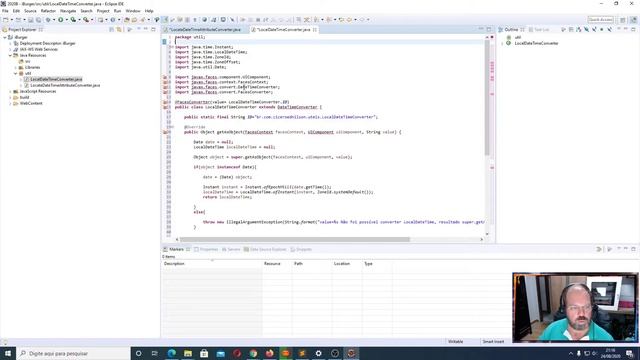This screenshot has height=360, width=640.
Task: Click the Open Type toolbar icon
Action: (127, 20)
